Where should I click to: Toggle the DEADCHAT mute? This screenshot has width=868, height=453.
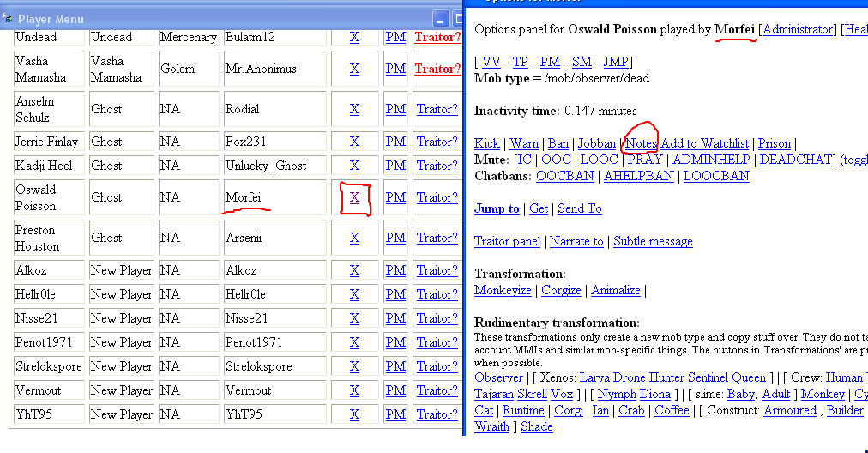coord(795,160)
